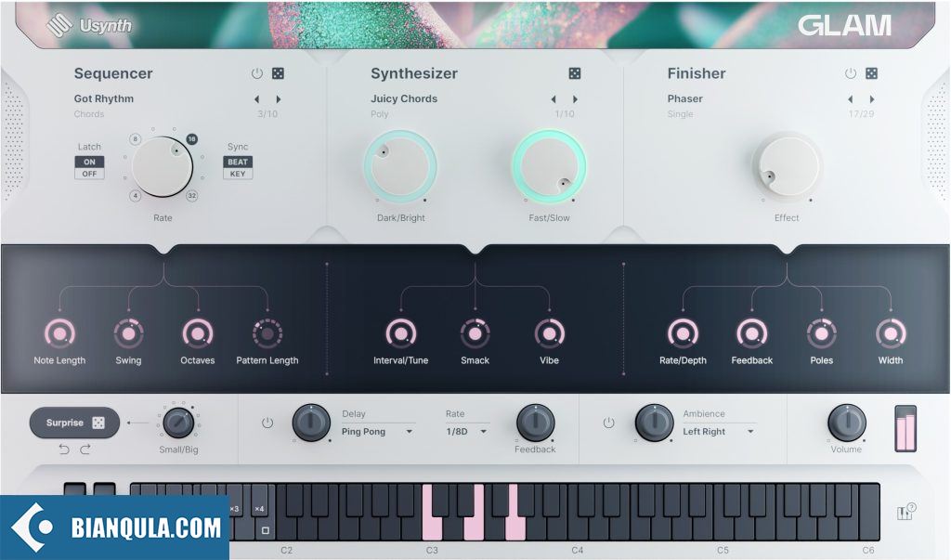
Task: Go to next Finisher preset arrow
Action: click(x=872, y=98)
